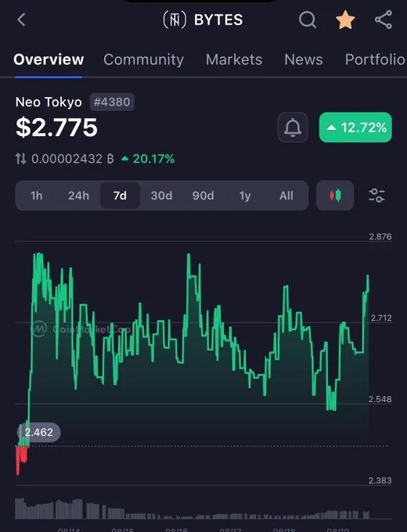The height and width of the screenshot is (532, 407).
Task: Open search with the magnifier icon
Action: [308, 20]
